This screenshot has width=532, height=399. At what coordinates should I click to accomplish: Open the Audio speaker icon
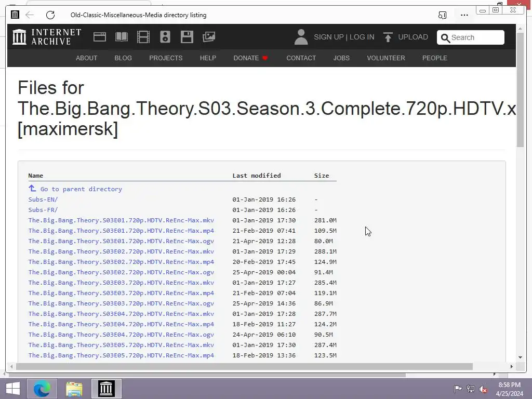165,37
